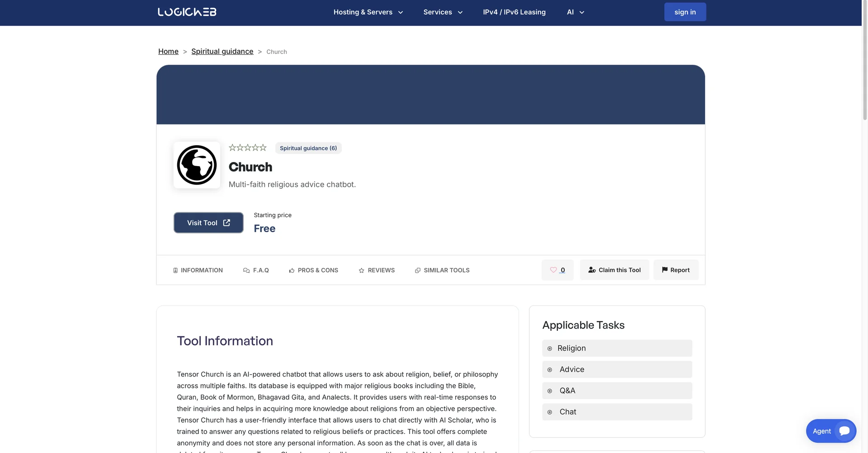Click the Claim this Tool user icon

(x=592, y=270)
